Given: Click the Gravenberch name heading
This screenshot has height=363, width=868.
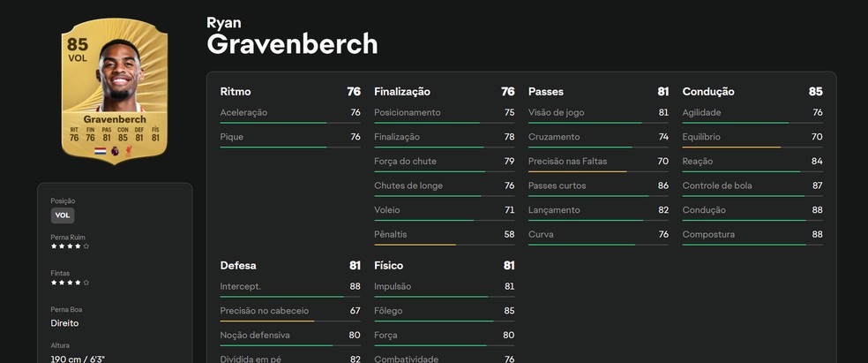Looking at the screenshot, I should coord(292,43).
